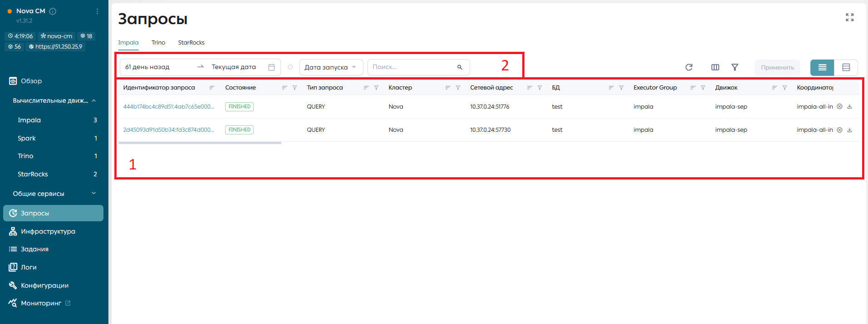Viewport: 868px width, 324px height.
Task: Click the 4:19:06 uptime badge
Action: (x=20, y=36)
